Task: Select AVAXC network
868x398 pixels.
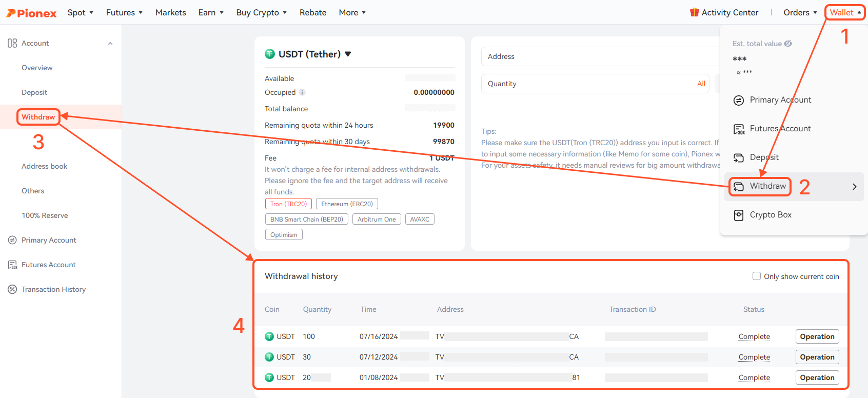Action: click(420, 219)
